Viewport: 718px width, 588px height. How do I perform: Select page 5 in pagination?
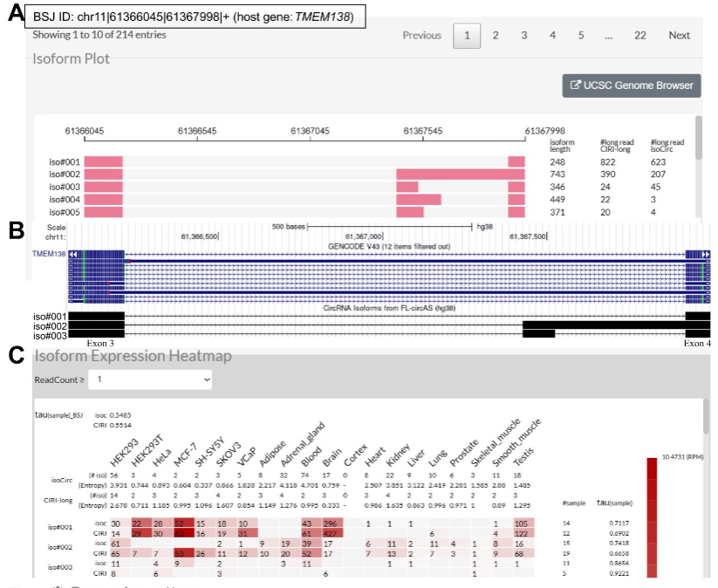(580, 36)
